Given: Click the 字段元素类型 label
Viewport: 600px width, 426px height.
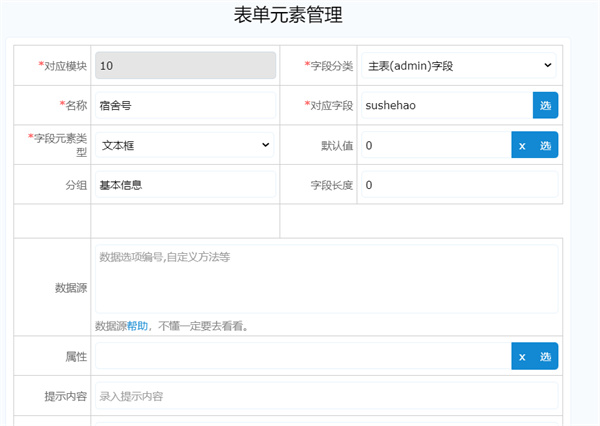Looking at the screenshot, I should pos(57,145).
